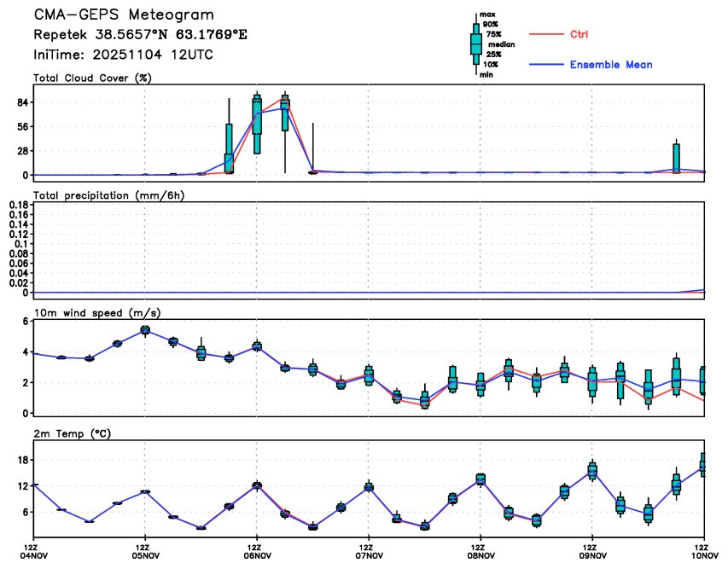Select the "Ctrl" legend label
The image size is (728, 569).
click(579, 34)
